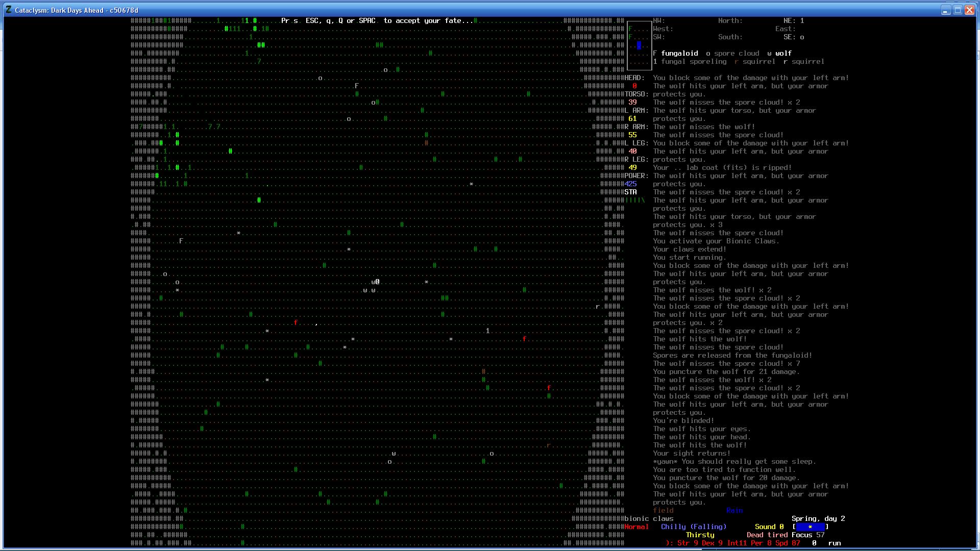Click the 'Spring, day 2' date display
The width and height of the screenshot is (980, 551).
click(818, 518)
